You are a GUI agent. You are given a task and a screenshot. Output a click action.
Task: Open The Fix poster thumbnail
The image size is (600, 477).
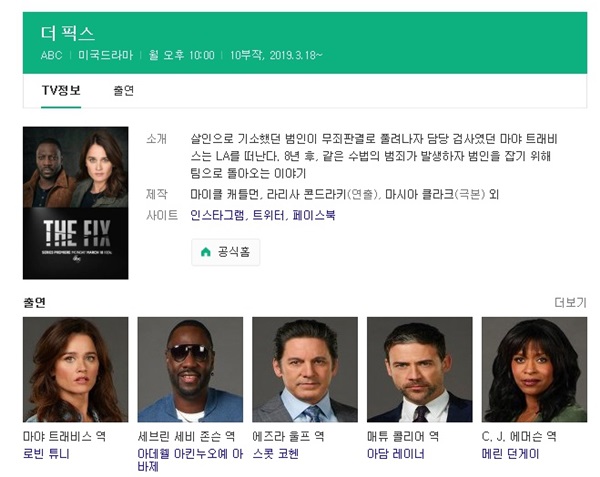coord(76,203)
